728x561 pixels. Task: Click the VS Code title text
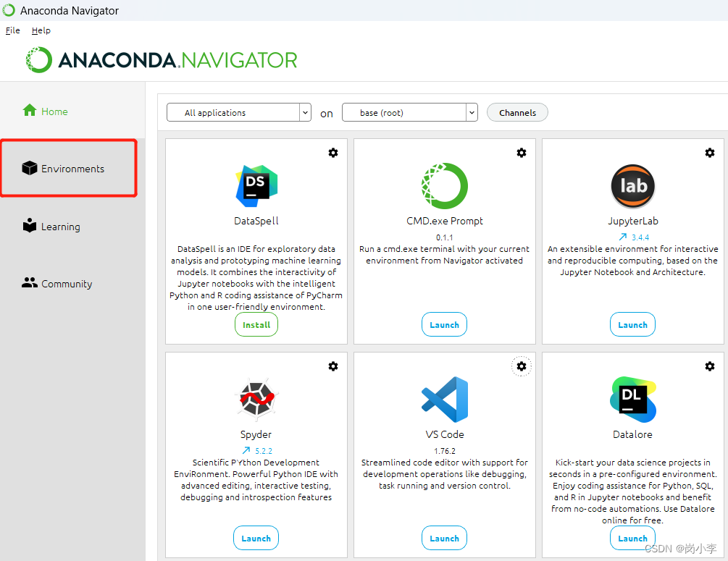click(x=445, y=434)
